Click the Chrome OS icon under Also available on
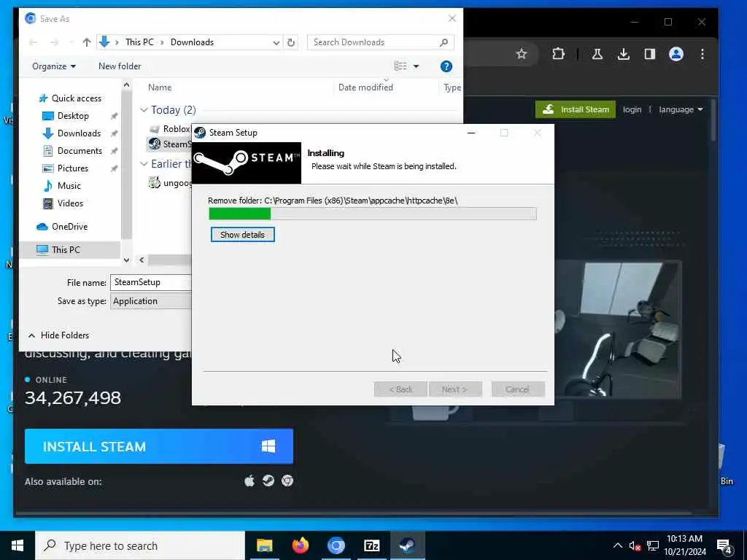 287,481
